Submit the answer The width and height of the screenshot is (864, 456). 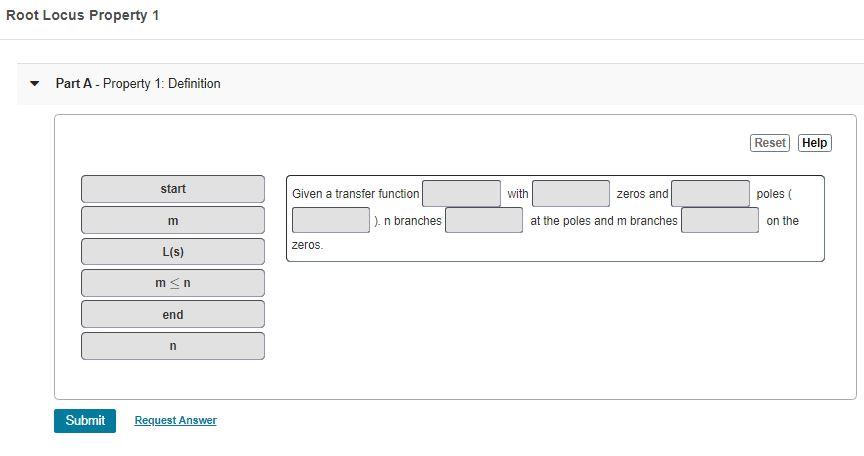[85, 421]
